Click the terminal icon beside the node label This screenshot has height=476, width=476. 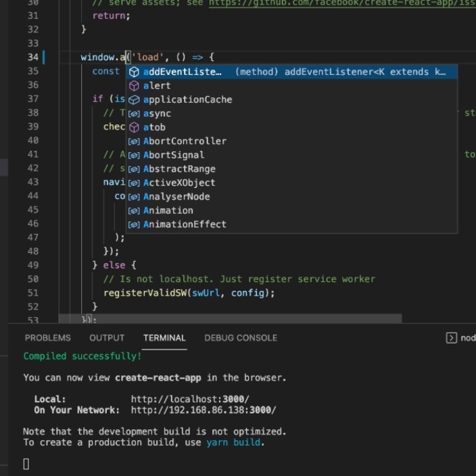451,338
